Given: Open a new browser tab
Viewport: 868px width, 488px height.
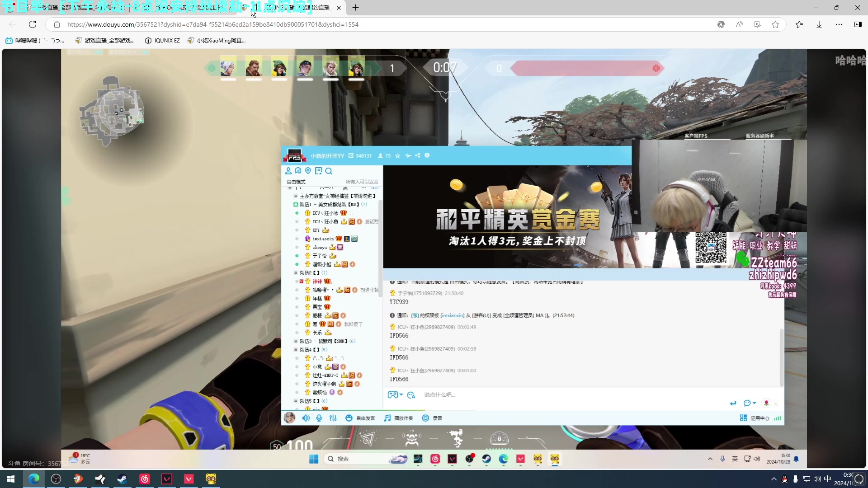Looking at the screenshot, I should tap(356, 8).
